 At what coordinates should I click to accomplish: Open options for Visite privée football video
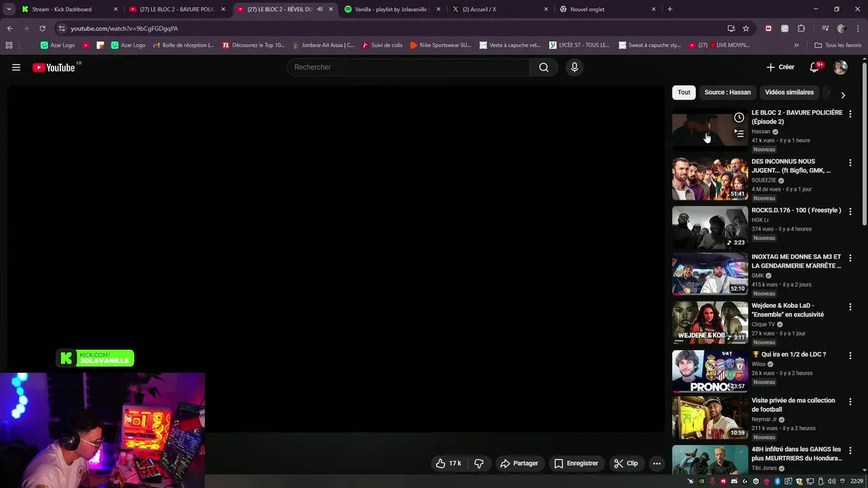click(850, 402)
